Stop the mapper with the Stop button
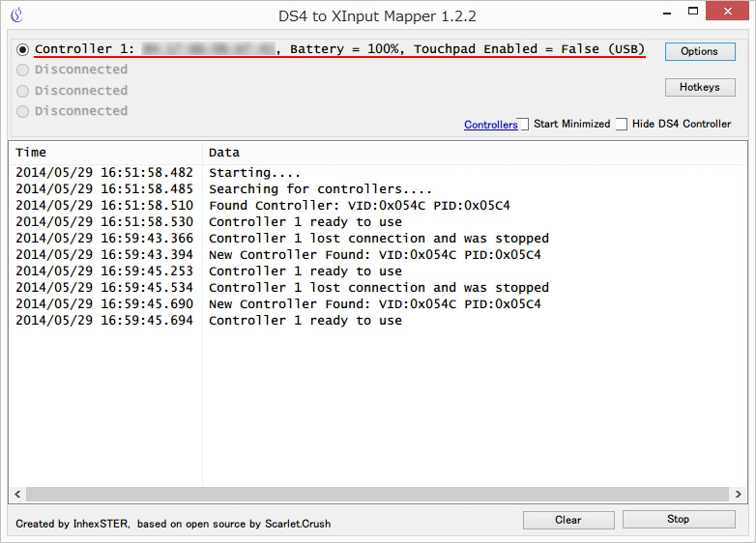Image resolution: width=756 pixels, height=543 pixels. click(x=679, y=520)
